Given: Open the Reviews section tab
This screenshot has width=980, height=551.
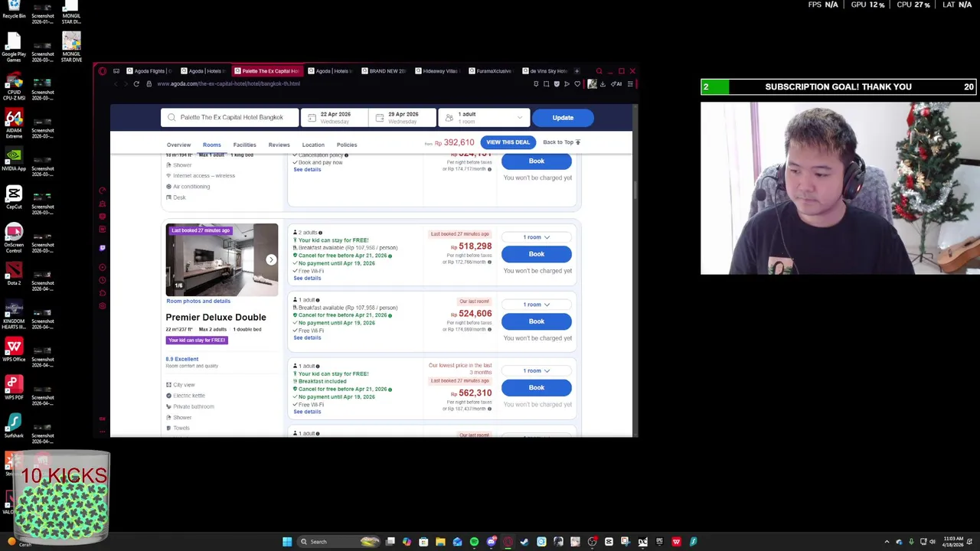Looking at the screenshot, I should point(279,145).
